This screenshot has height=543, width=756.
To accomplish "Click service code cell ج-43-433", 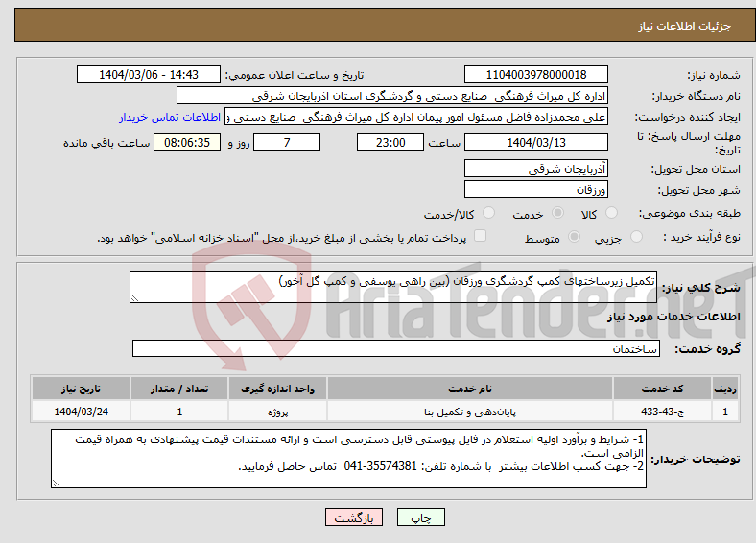I will pos(663,412).
